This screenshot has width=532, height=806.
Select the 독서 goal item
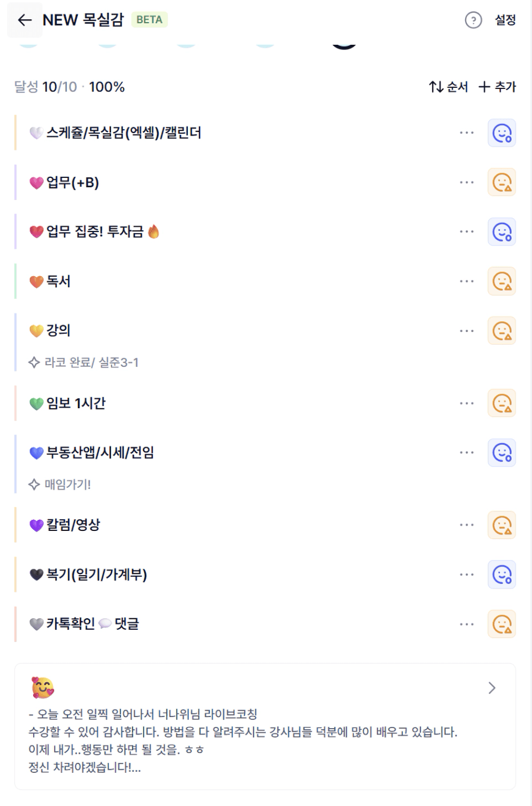[x=58, y=281]
